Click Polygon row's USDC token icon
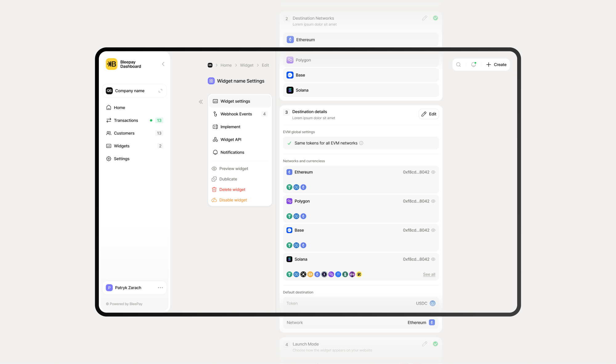The height and width of the screenshot is (364, 616). (296, 216)
